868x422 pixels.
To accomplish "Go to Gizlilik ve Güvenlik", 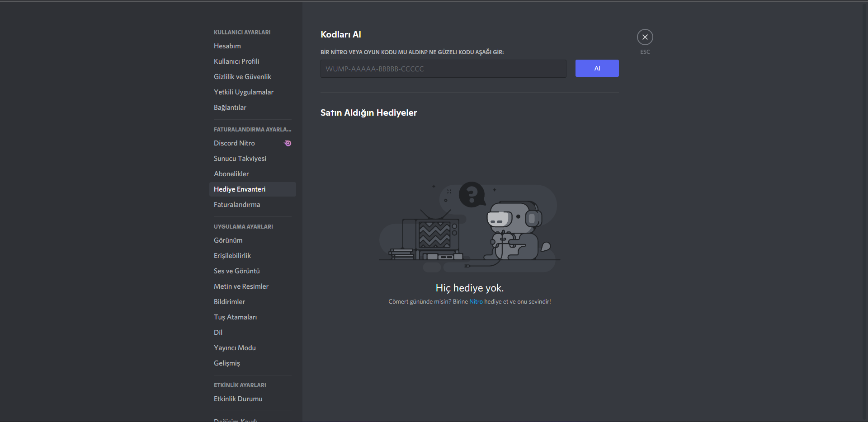I will (252, 77).
